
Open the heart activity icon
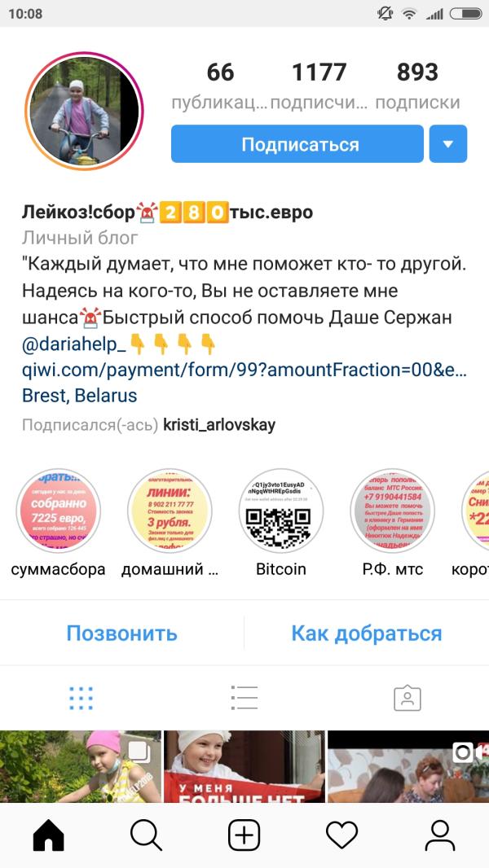tap(341, 835)
